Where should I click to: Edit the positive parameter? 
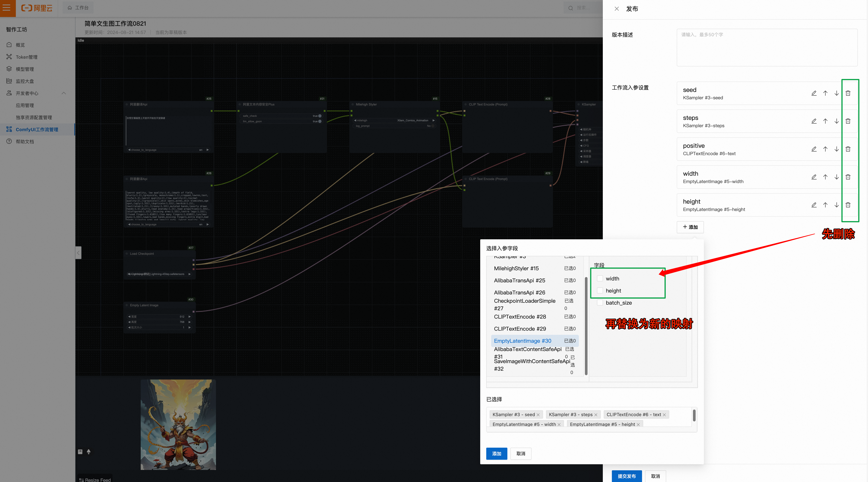814,149
